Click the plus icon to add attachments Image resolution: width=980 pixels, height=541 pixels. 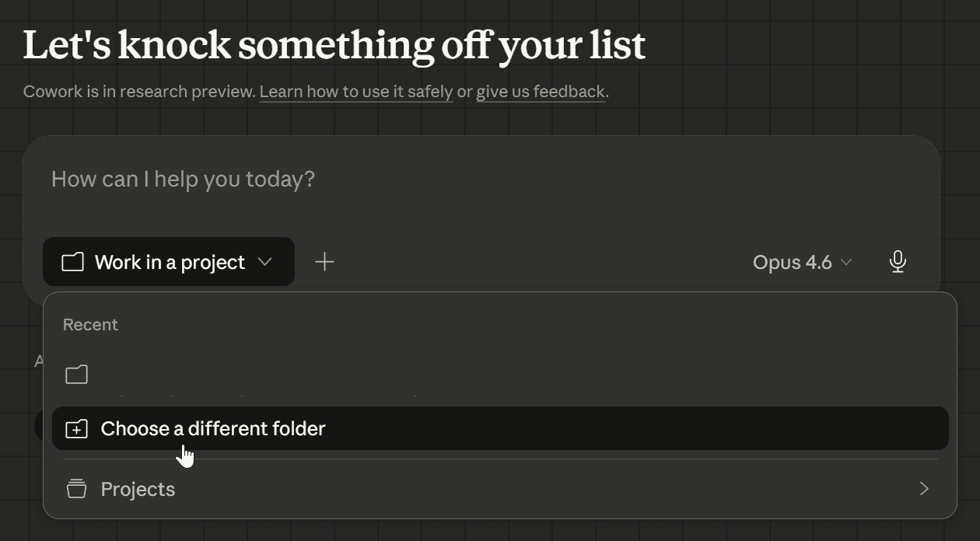pos(324,262)
